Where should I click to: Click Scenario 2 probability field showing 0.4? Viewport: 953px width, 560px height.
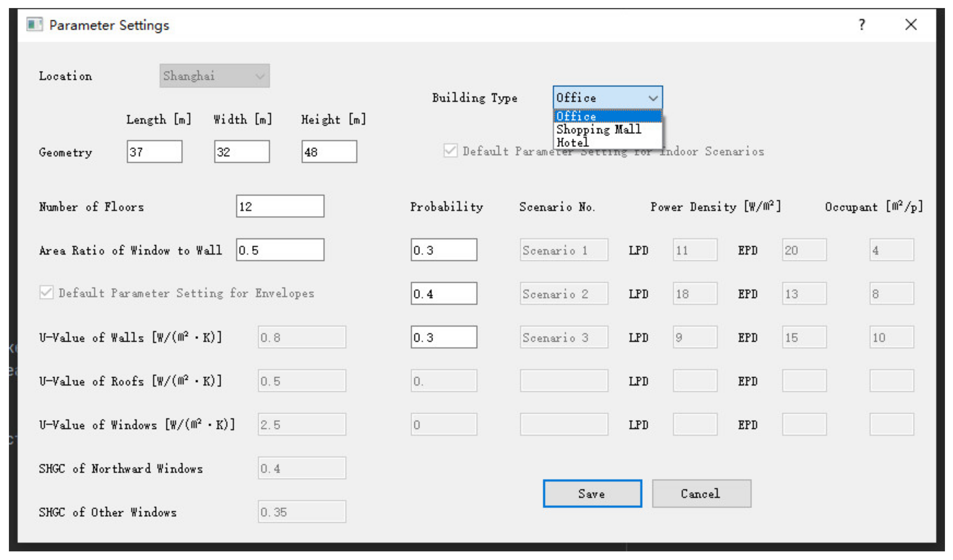[x=444, y=294]
